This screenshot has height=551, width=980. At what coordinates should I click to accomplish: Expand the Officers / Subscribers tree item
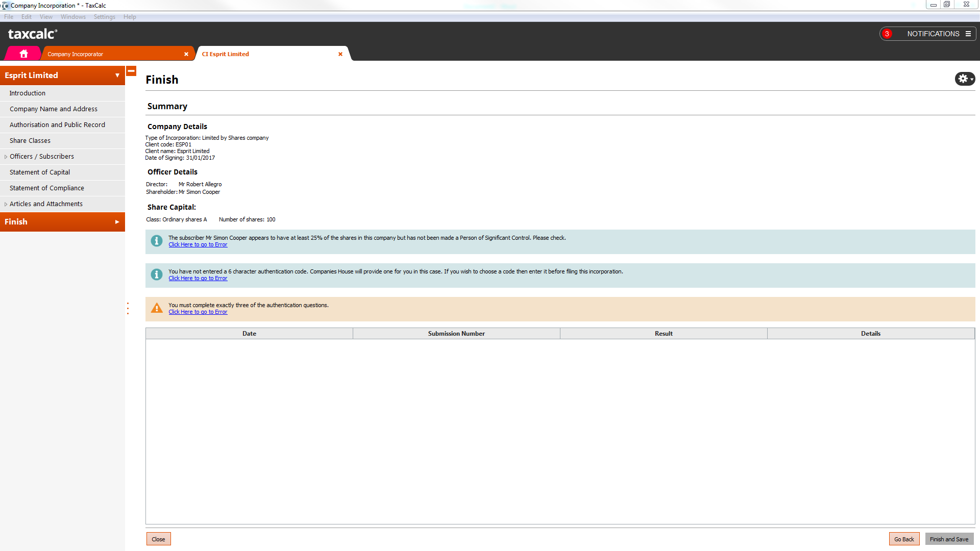(6, 157)
